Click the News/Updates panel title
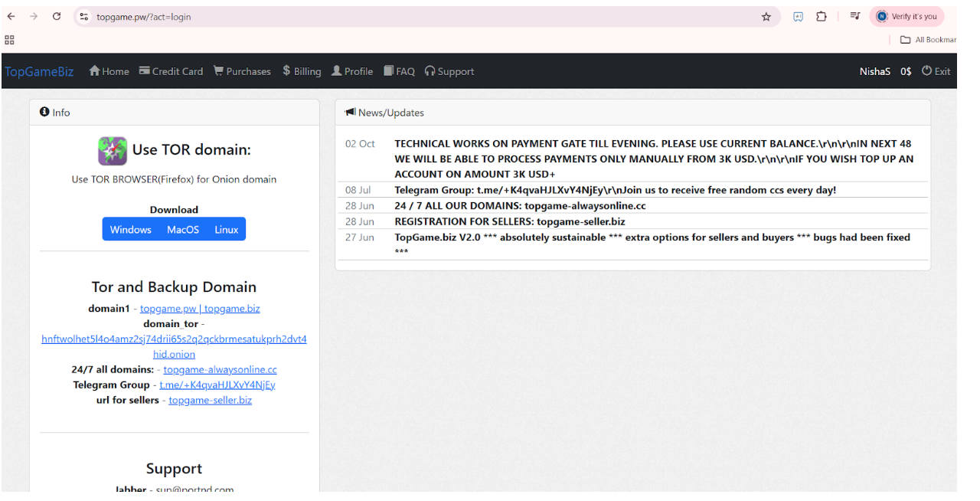980x501 pixels. 390,112
